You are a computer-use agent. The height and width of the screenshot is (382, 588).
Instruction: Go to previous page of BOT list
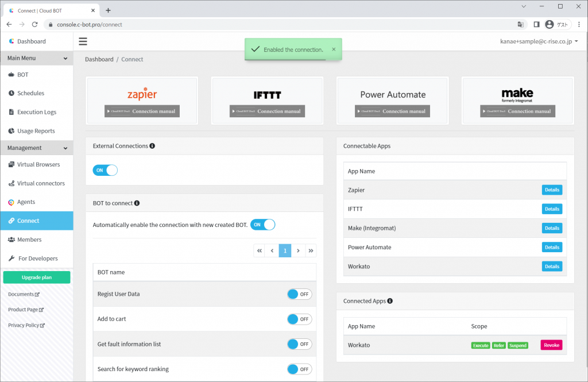(272, 250)
